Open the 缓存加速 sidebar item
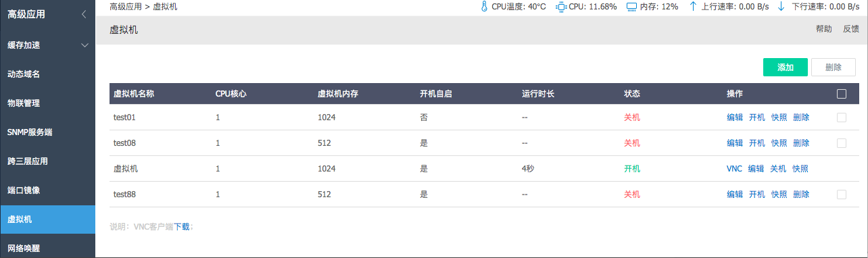This screenshot has width=868, height=258. 47,45
